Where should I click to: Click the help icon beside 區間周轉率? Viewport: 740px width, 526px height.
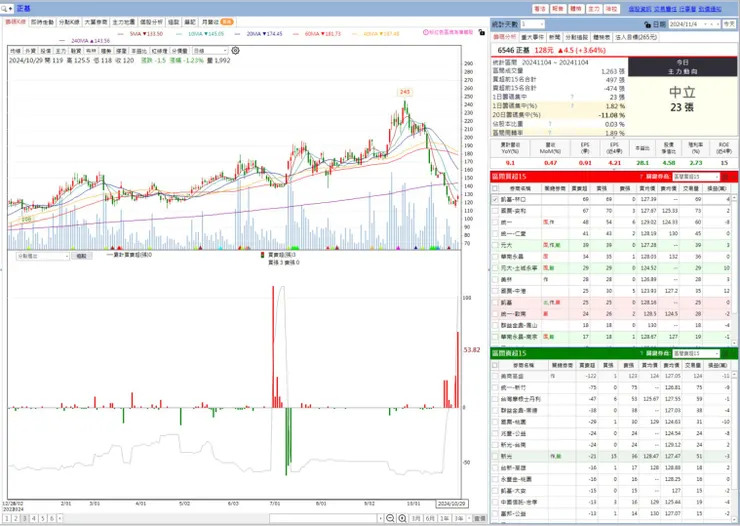point(550,133)
